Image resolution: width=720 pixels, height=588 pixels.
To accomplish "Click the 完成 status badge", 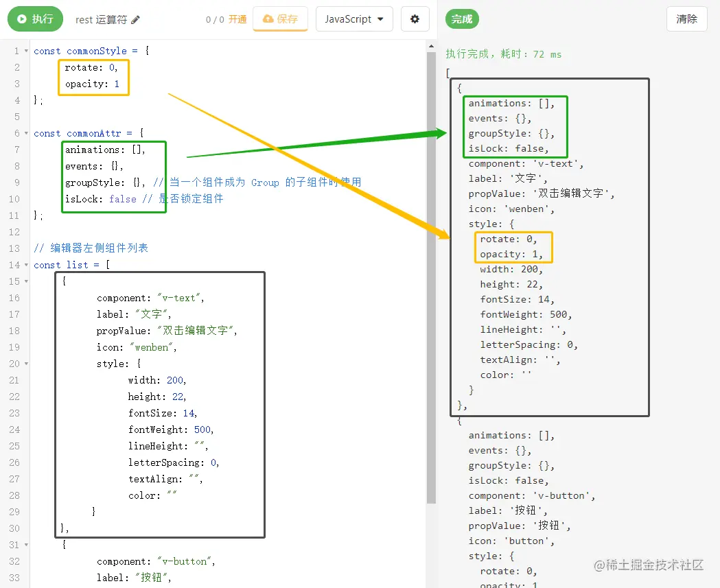I will pyautogui.click(x=461, y=19).
